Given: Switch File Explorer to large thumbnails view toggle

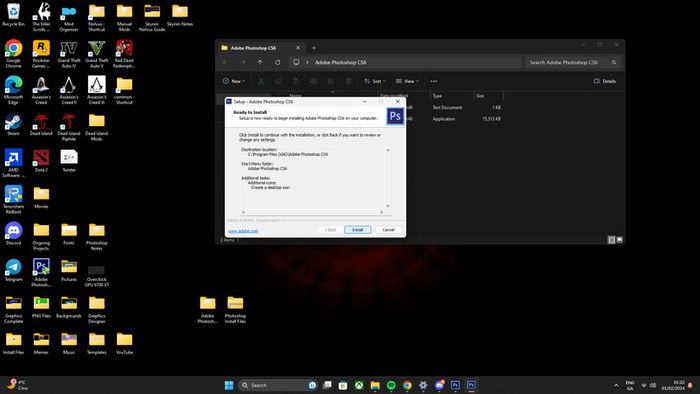Looking at the screenshot, I should click(x=619, y=240).
